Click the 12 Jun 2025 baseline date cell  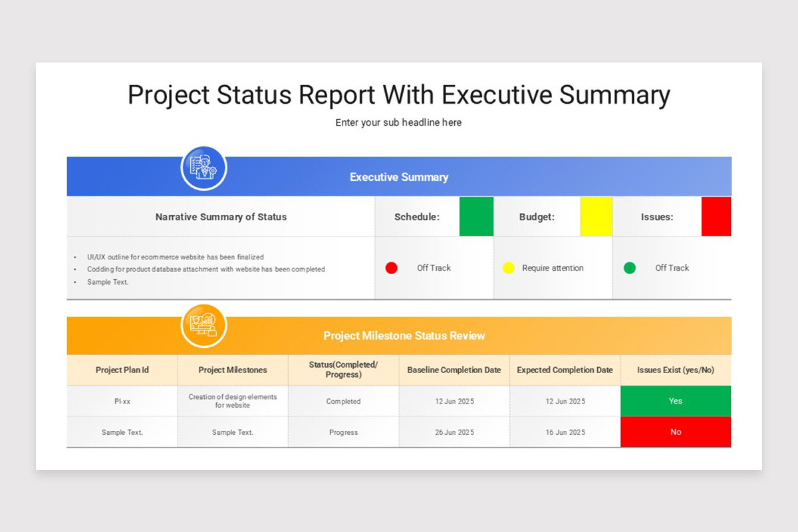454,401
